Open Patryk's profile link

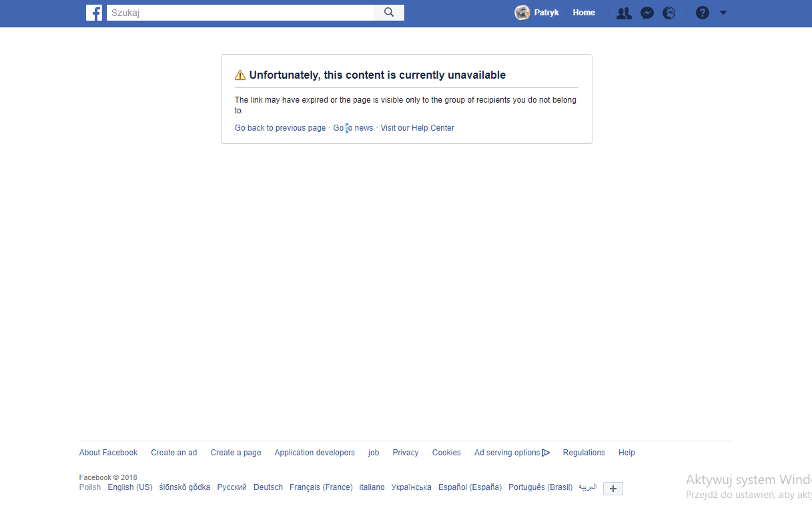coord(546,13)
